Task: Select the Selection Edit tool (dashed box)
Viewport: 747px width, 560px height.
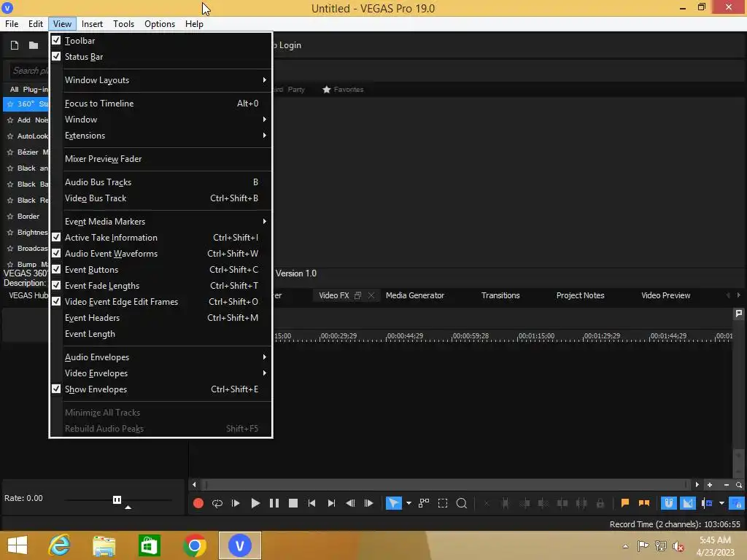Action: point(443,503)
